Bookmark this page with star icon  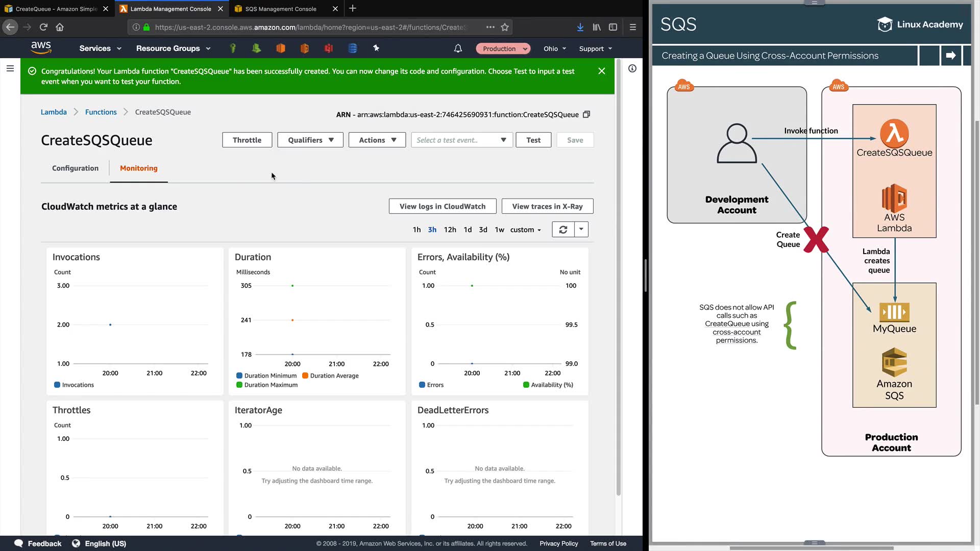[x=505, y=27]
